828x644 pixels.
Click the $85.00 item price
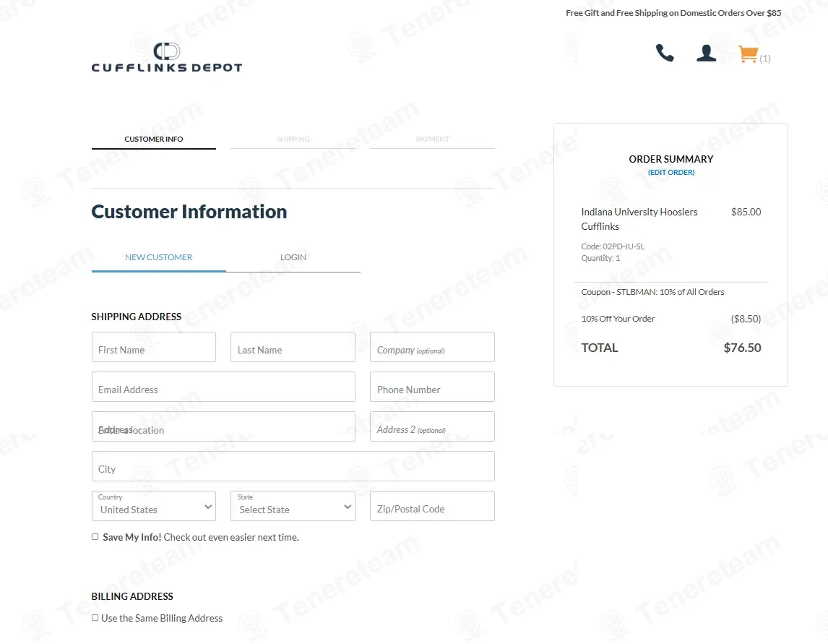(746, 212)
